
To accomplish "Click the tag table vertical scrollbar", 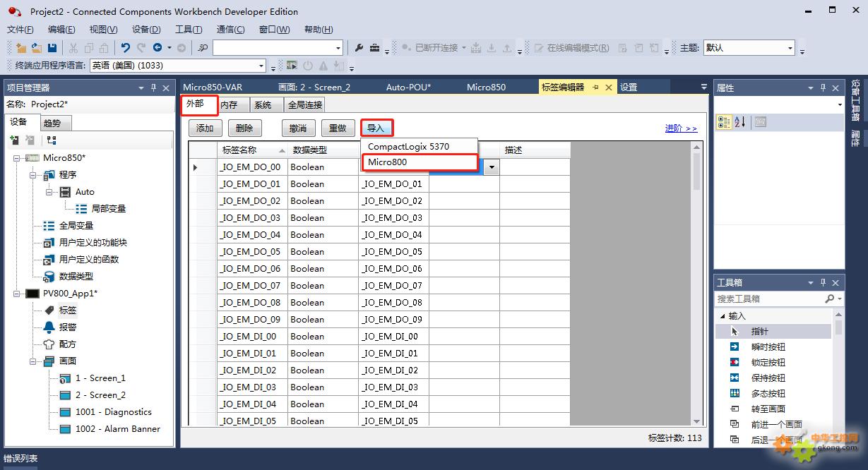I will point(697,284).
